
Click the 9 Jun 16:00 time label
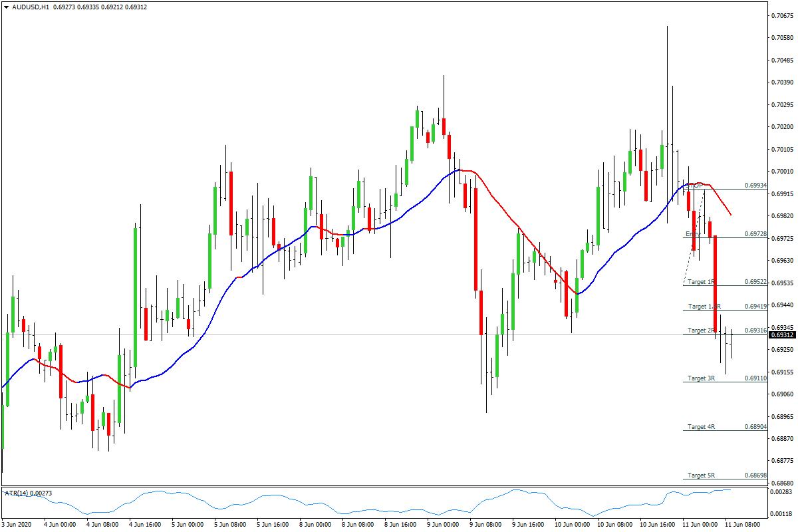529,525
